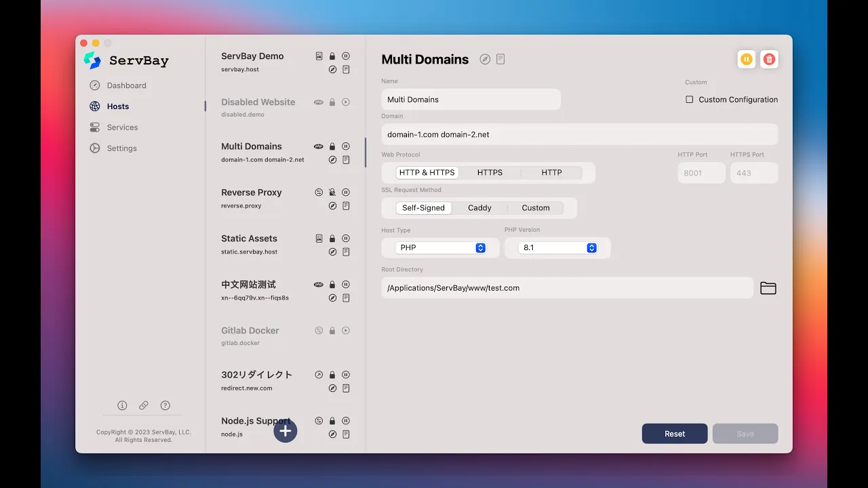
Task: Click proxy type icon on Reverse Proxy row
Action: pos(319,192)
